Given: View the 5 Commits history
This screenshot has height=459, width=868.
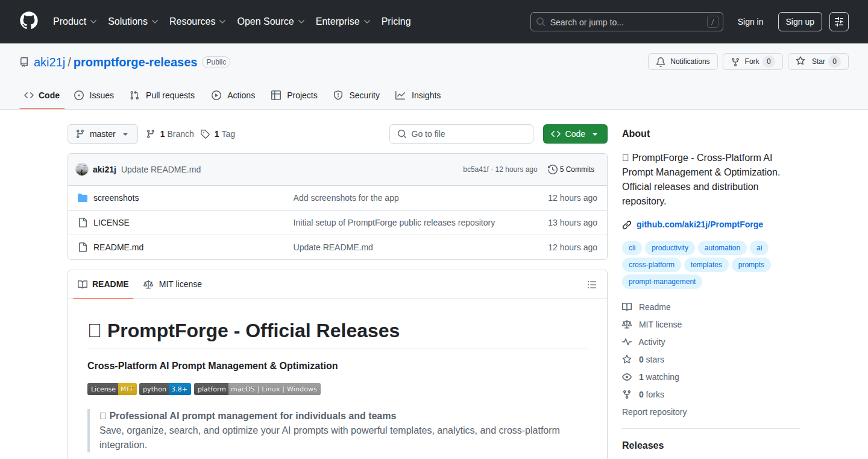Looking at the screenshot, I should 571,169.
